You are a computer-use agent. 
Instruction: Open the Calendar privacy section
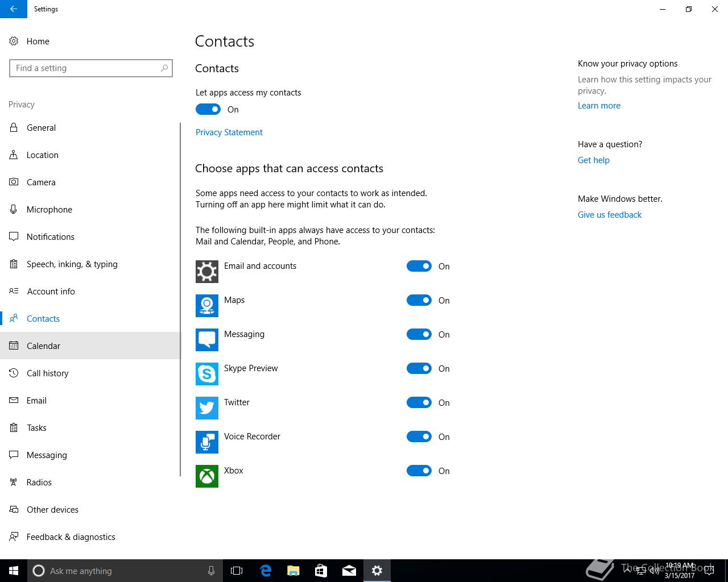click(43, 346)
